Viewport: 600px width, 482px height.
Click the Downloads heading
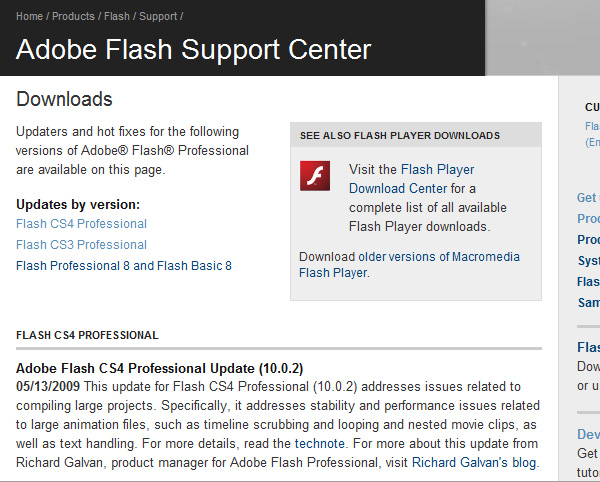[x=64, y=99]
